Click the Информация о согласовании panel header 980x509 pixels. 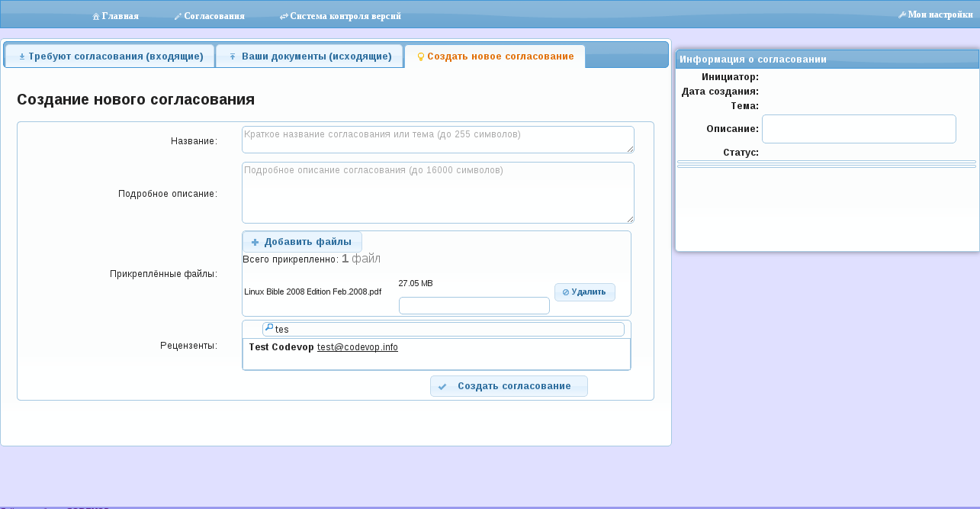[827, 60]
